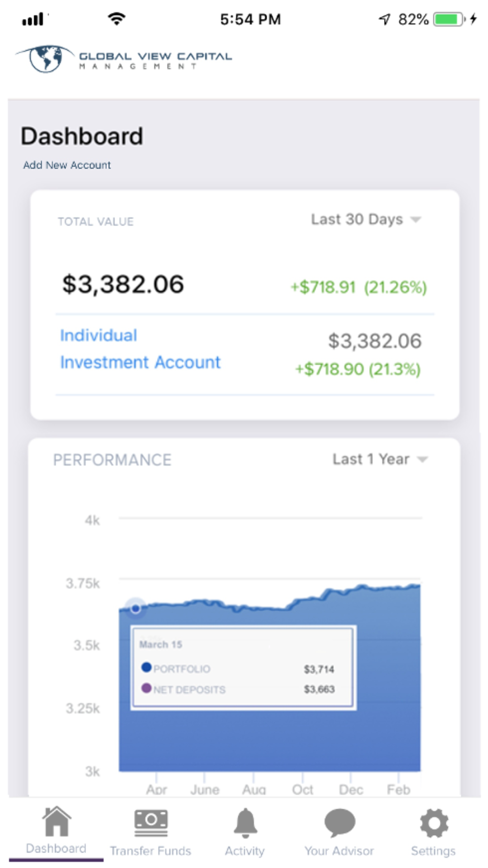The height and width of the screenshot is (868, 488).
Task: Expand the Last 30 Days dropdown
Action: pos(366,219)
